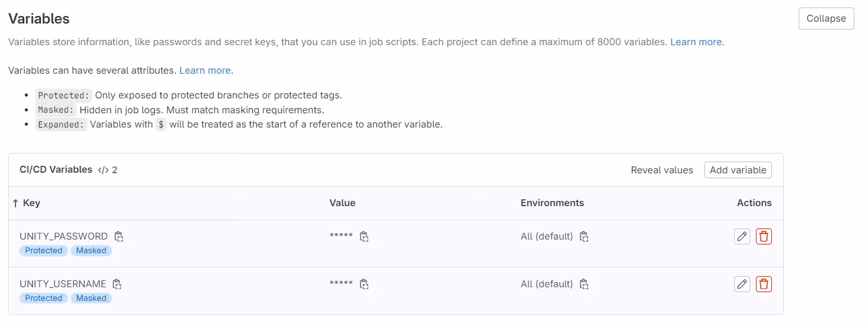Click the CI/CD Variables count icon
The height and width of the screenshot is (325, 868).
click(103, 170)
